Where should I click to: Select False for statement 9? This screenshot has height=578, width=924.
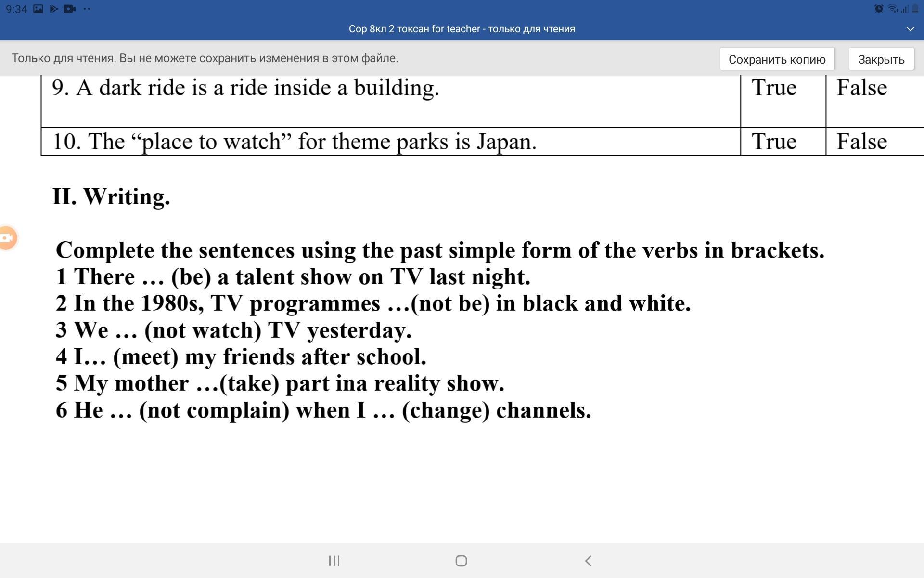pos(861,88)
